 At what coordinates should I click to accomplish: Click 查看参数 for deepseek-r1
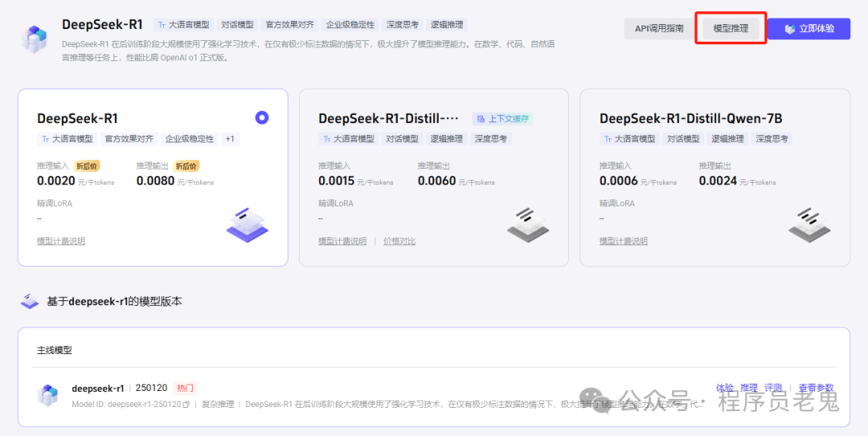(816, 388)
